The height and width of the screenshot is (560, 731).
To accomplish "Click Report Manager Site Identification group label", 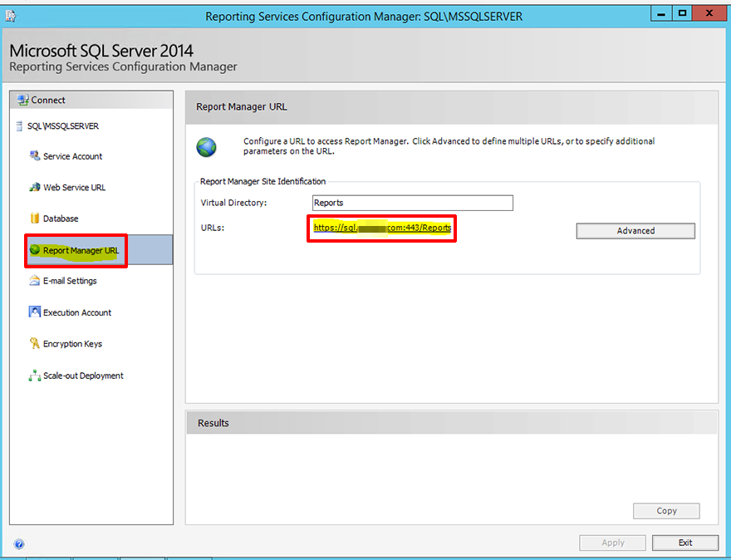I will pyautogui.click(x=263, y=181).
